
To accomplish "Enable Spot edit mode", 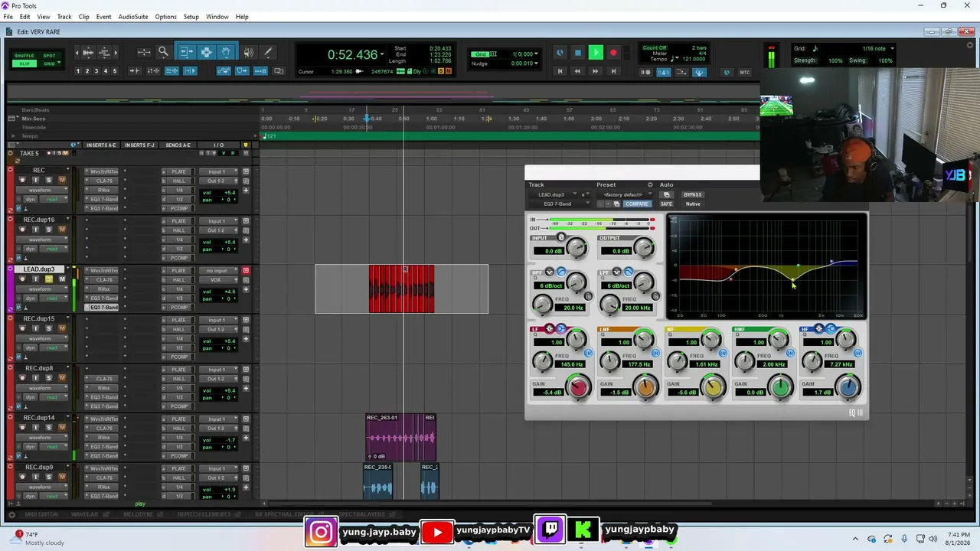I will click(49, 56).
